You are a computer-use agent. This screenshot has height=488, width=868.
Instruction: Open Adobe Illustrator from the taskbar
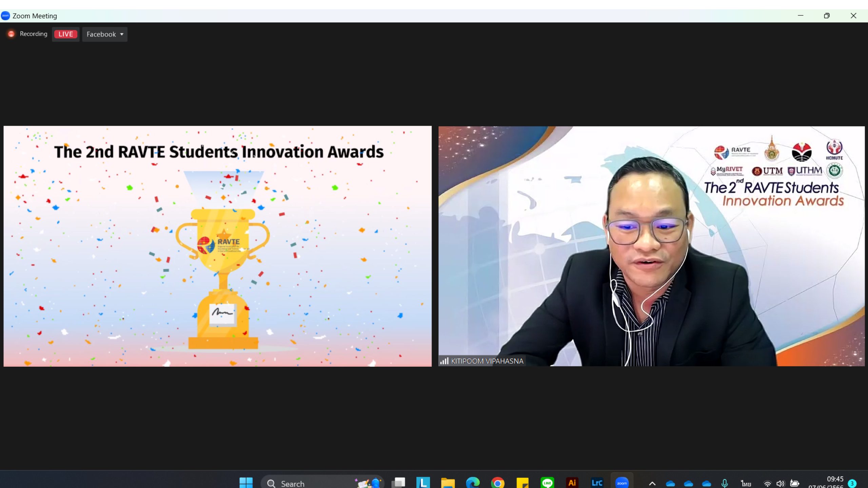[x=572, y=483]
